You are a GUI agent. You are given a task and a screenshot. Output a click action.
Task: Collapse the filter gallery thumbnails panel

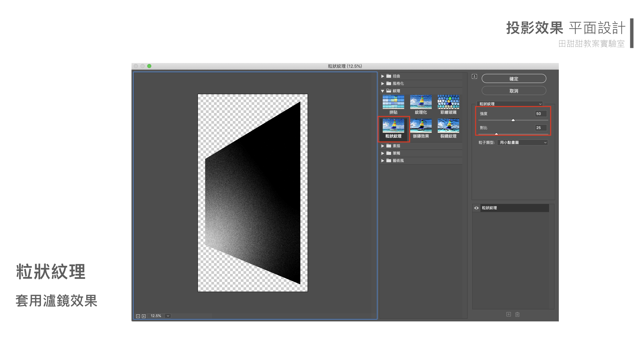click(x=474, y=76)
